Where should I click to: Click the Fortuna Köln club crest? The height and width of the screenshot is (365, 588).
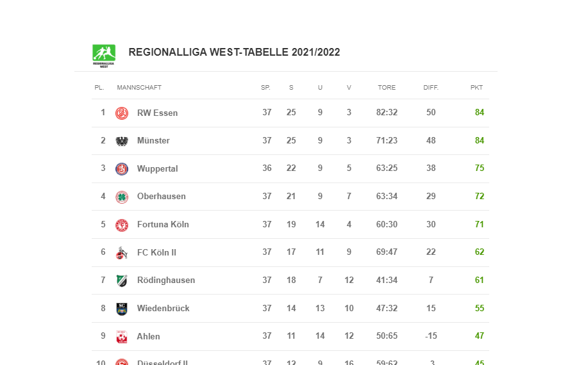click(122, 225)
